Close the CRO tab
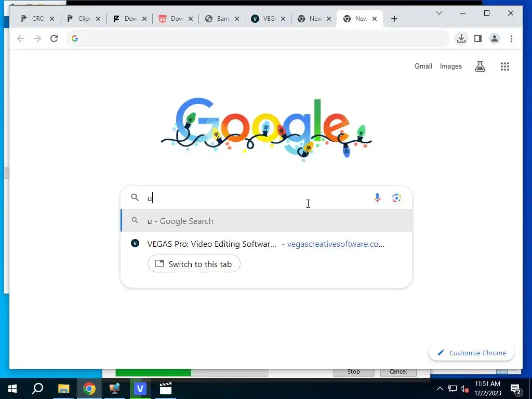This screenshot has width=532, height=399. (x=52, y=19)
